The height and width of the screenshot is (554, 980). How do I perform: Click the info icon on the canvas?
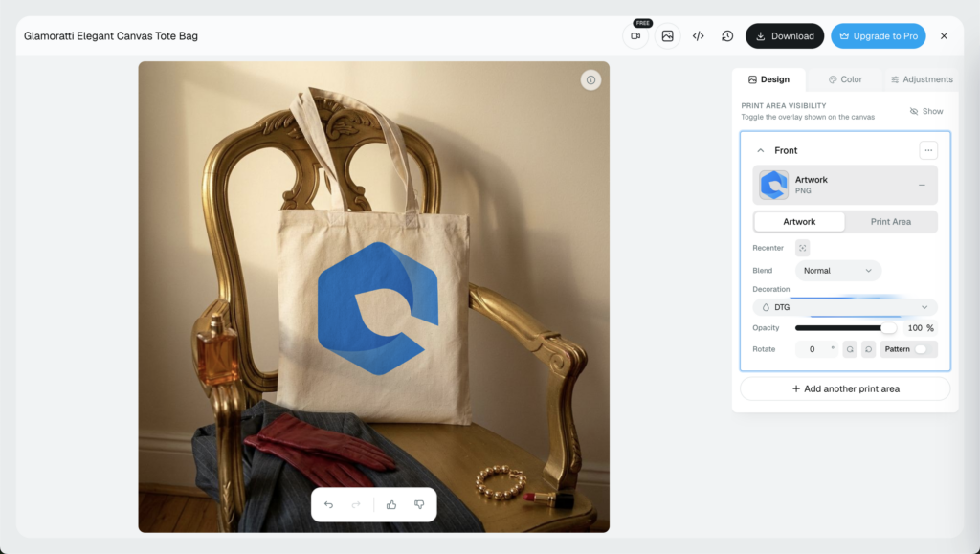(590, 80)
